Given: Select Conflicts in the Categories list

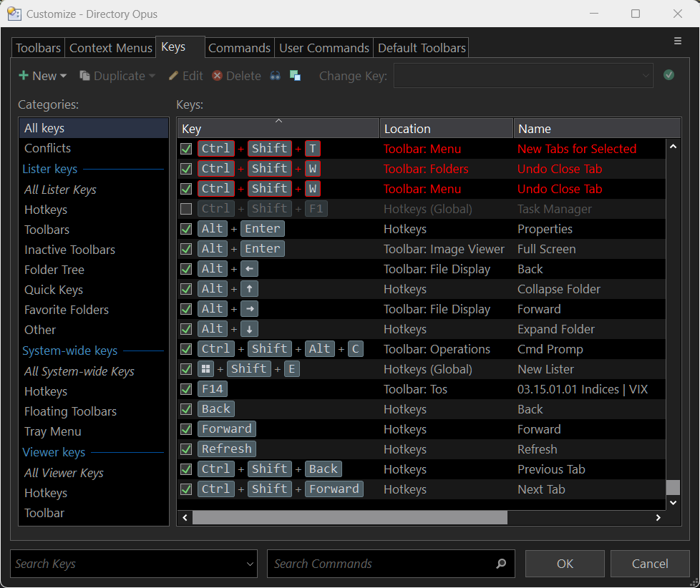Looking at the screenshot, I should (47, 148).
